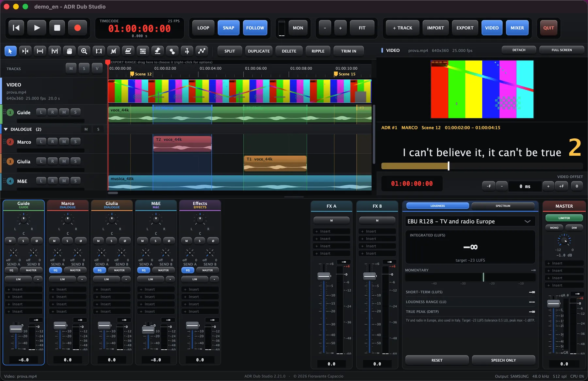The image size is (588, 381).
Task: Select the magnifier zoom tool
Action: click(84, 51)
